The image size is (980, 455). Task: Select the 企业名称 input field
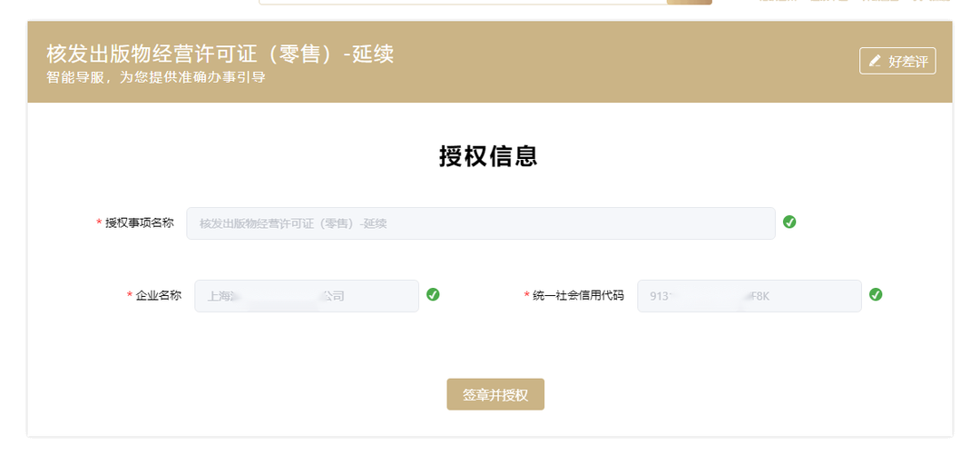click(x=307, y=296)
